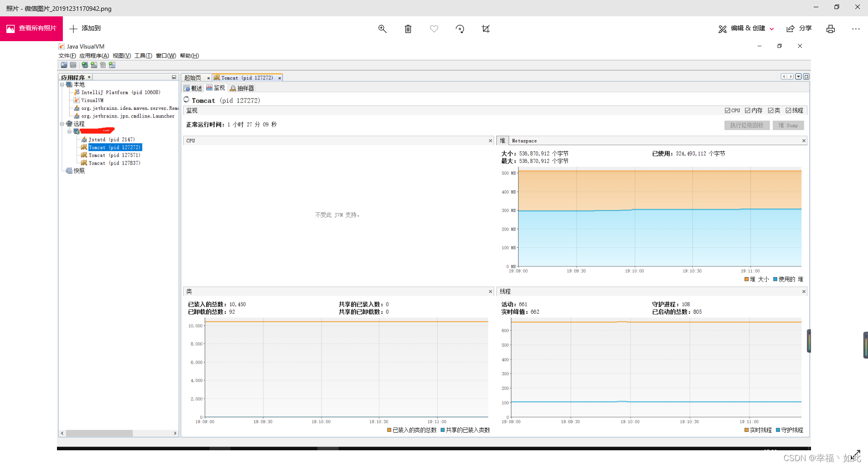Image resolution: width=868 pixels, height=467 pixels.
Task: Click the magnifier zoom icon in Photos
Action: 382,29
